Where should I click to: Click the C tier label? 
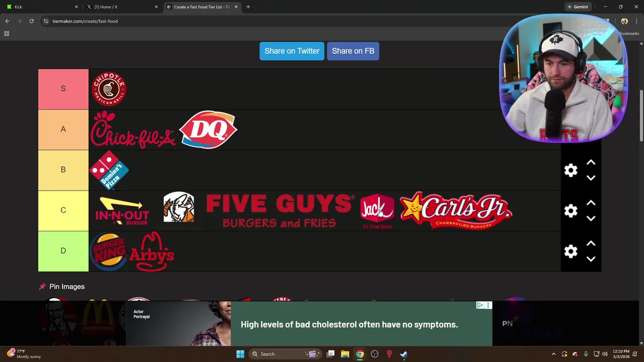pyautogui.click(x=63, y=211)
